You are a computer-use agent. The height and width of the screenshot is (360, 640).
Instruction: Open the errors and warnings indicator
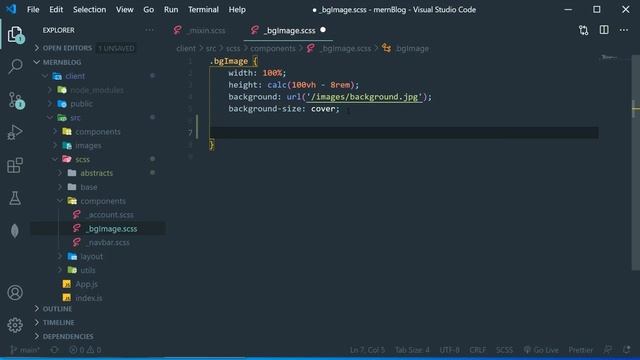(x=85, y=350)
